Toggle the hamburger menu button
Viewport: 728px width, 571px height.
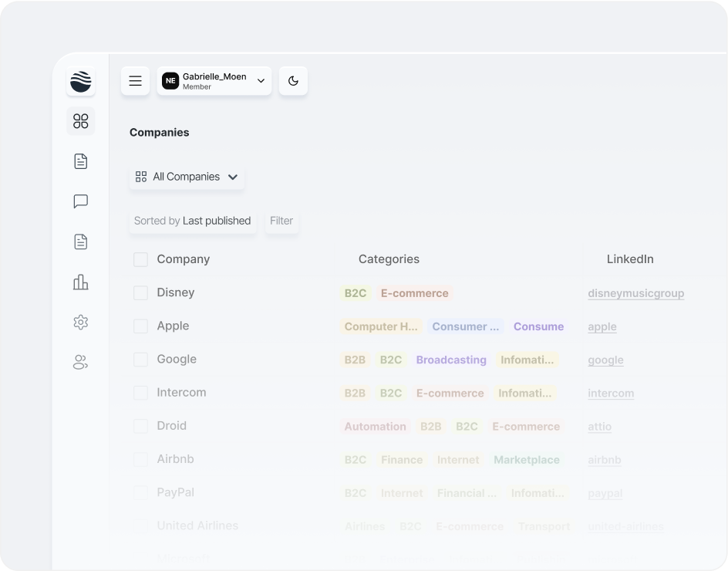pos(135,81)
